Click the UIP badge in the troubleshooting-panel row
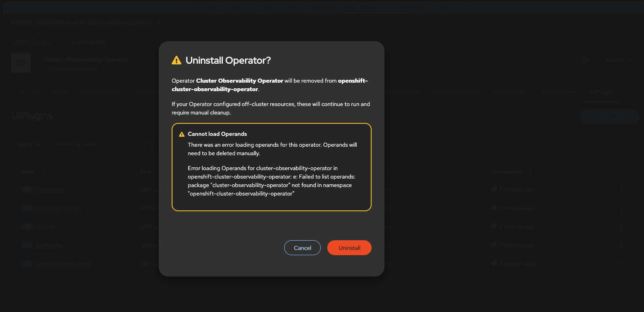 pyautogui.click(x=27, y=264)
